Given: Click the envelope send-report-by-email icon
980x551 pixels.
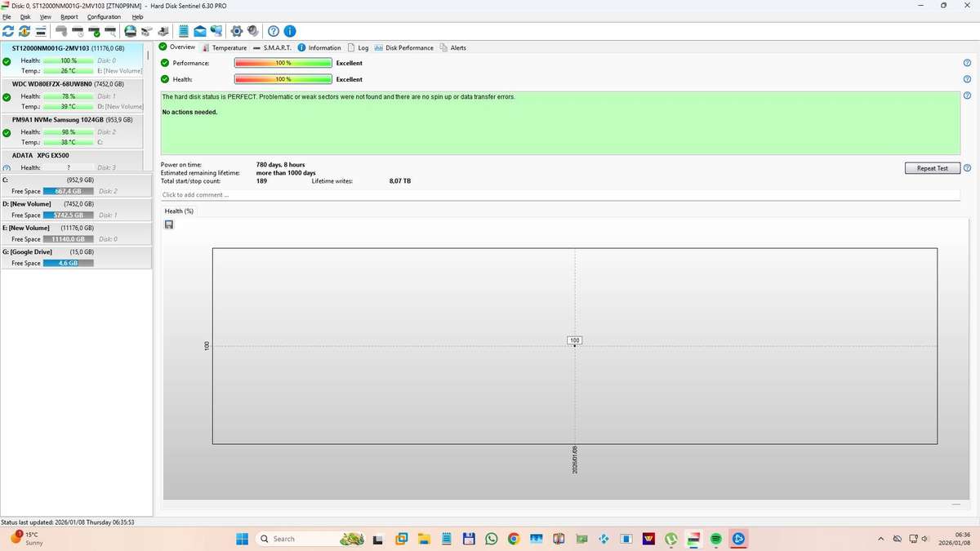Looking at the screenshot, I should click(199, 31).
